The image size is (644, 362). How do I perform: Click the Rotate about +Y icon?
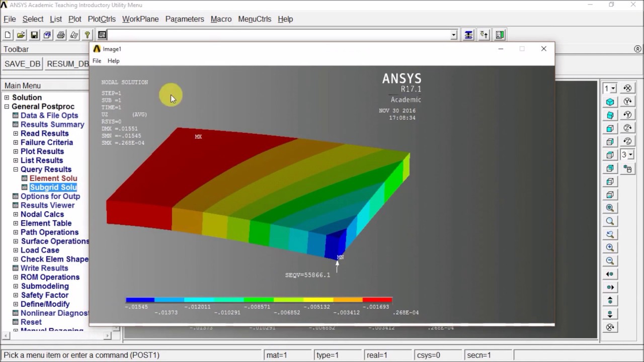click(627, 102)
